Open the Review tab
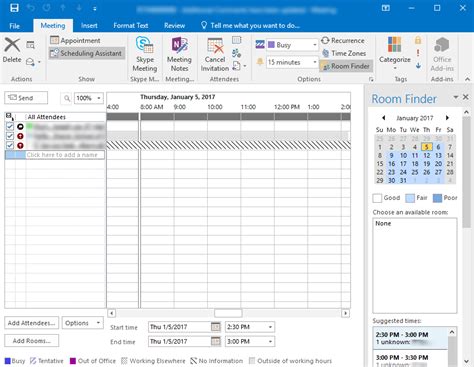This screenshot has width=474, height=367. pos(174,25)
